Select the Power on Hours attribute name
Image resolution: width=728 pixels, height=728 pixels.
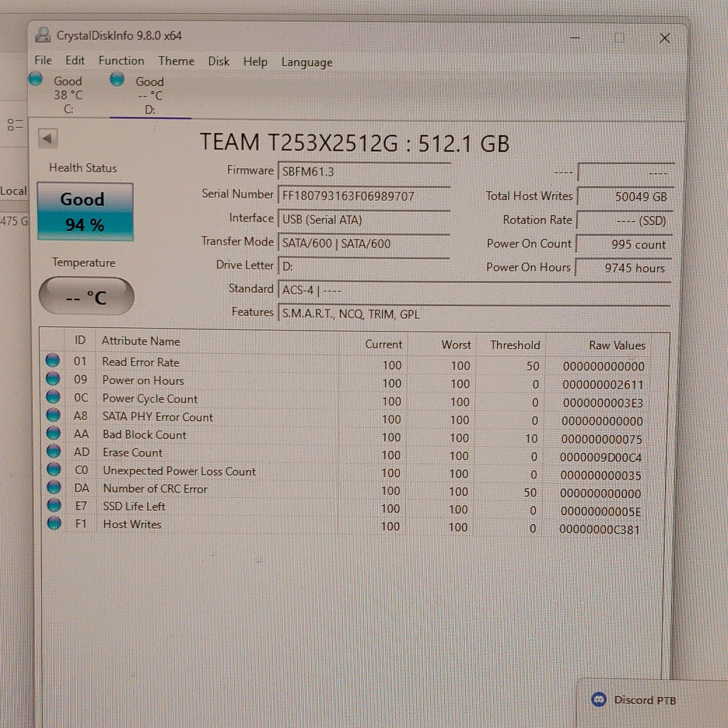click(143, 380)
